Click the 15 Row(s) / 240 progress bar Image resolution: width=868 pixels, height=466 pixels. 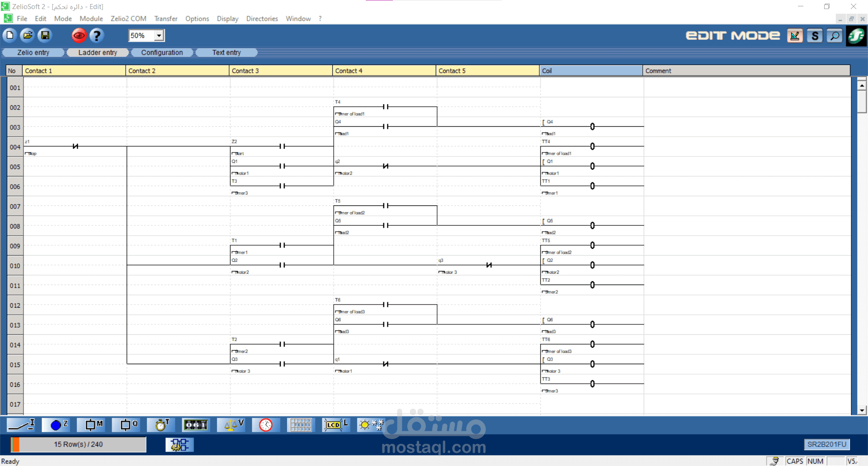78,444
